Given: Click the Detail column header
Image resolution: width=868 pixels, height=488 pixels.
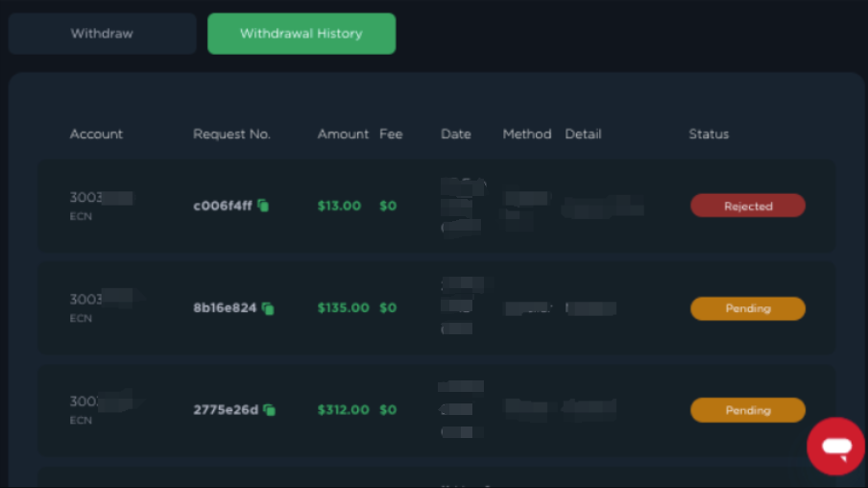Looking at the screenshot, I should point(583,134).
